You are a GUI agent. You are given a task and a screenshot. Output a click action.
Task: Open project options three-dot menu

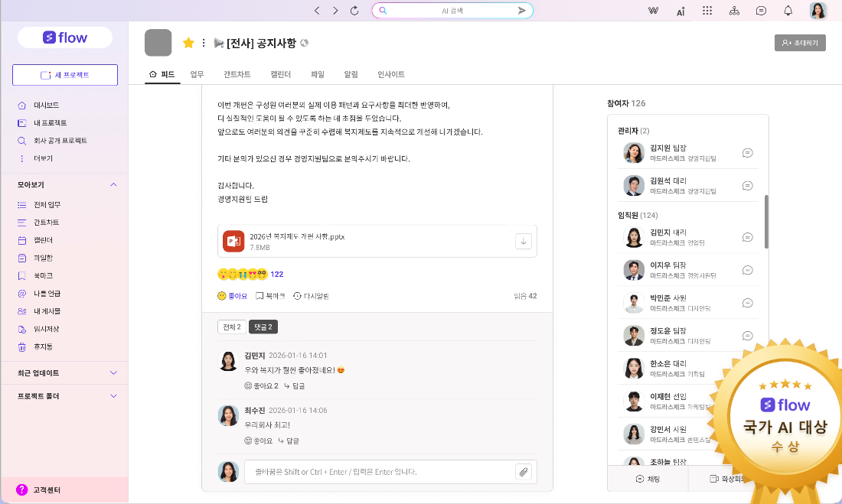[204, 43]
